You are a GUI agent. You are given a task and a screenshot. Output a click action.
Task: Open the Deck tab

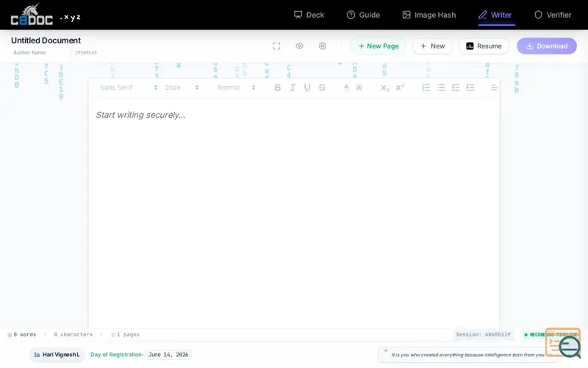[x=309, y=15]
